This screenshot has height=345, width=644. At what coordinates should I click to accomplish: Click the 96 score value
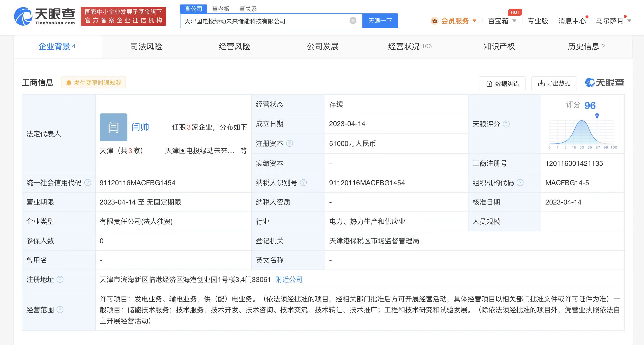click(590, 105)
